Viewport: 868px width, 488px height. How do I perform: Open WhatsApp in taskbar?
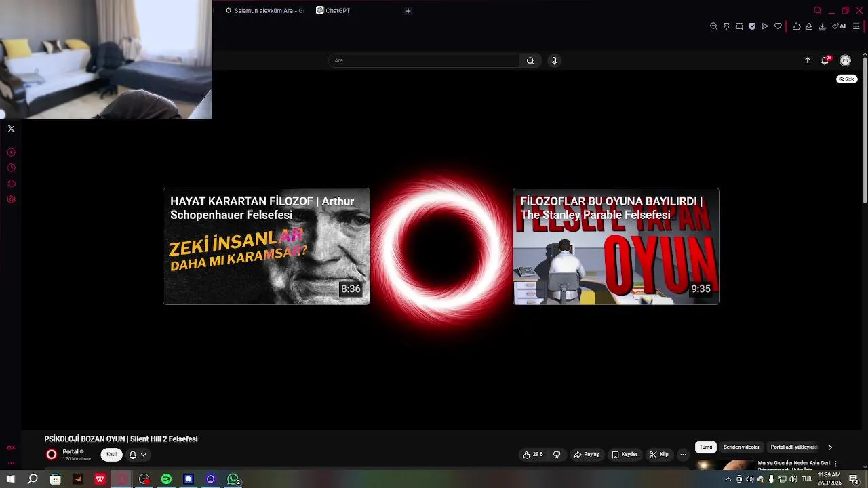pyautogui.click(x=233, y=479)
